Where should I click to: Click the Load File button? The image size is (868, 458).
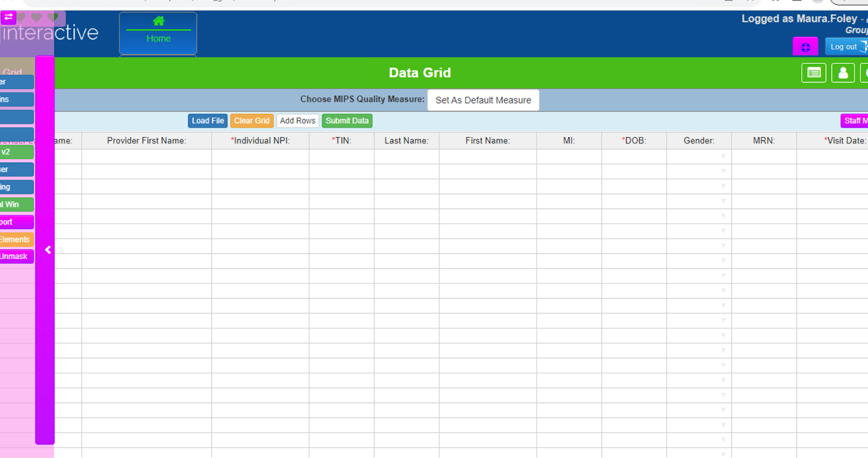pos(208,121)
